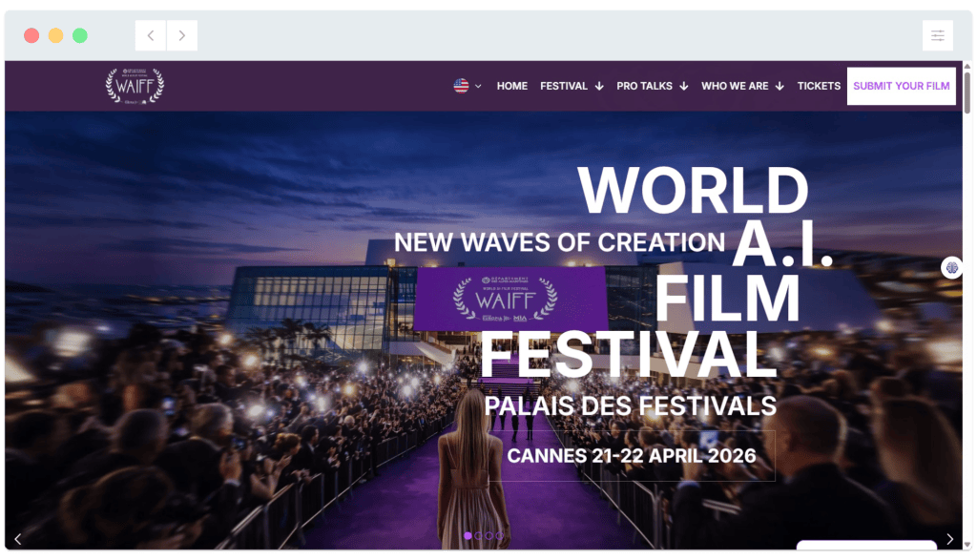Screen dimensions: 977x560
Task: Click the SUBMIT YOUR FILM button
Action: click(901, 86)
